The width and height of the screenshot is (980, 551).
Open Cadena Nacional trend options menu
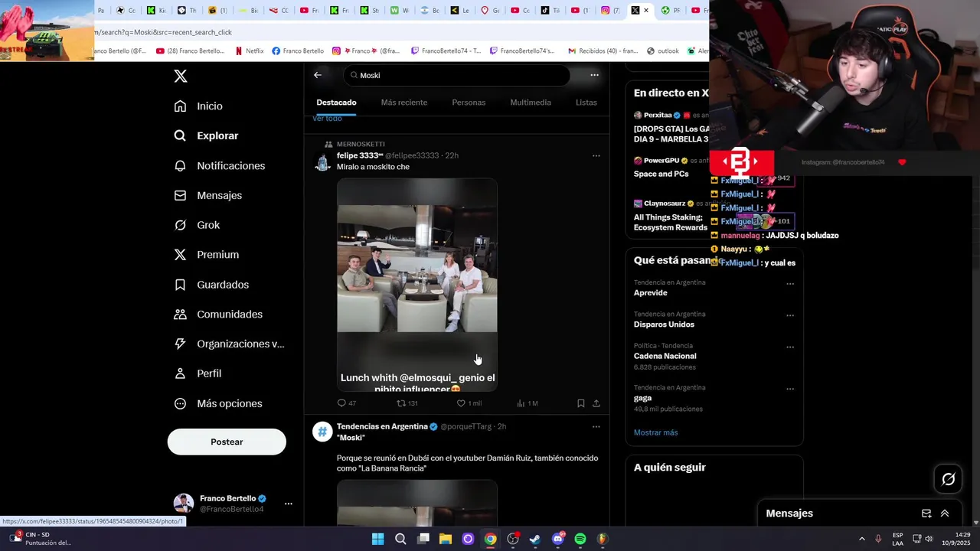coord(790,347)
